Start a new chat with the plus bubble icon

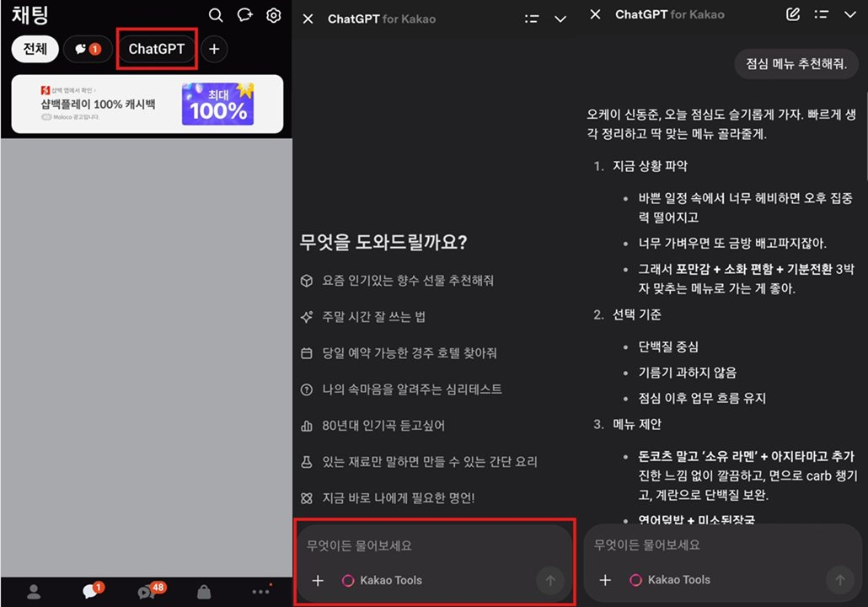tap(244, 15)
